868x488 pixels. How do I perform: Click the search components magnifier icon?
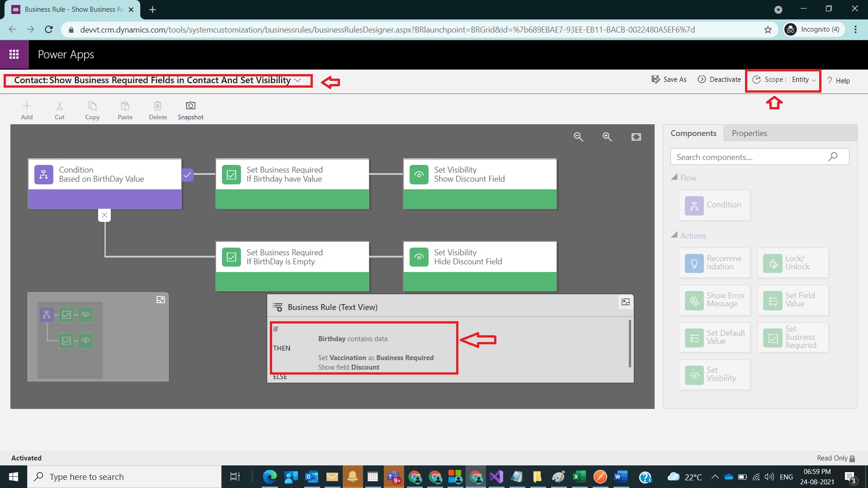pyautogui.click(x=833, y=157)
